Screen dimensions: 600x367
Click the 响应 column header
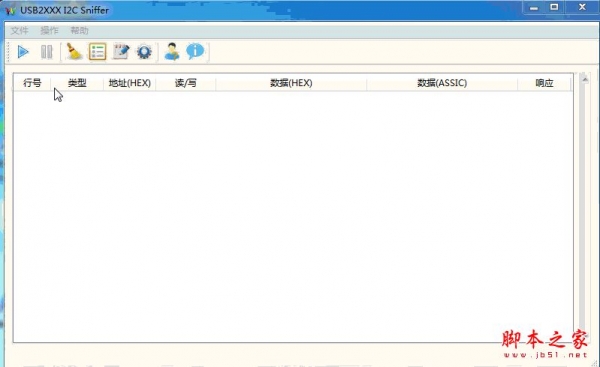click(544, 83)
